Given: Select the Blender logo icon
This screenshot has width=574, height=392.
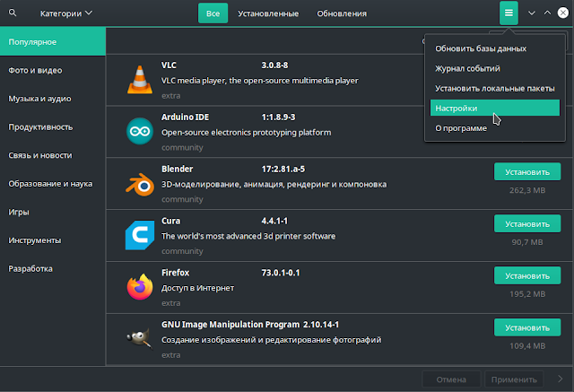Looking at the screenshot, I should coord(140,184).
